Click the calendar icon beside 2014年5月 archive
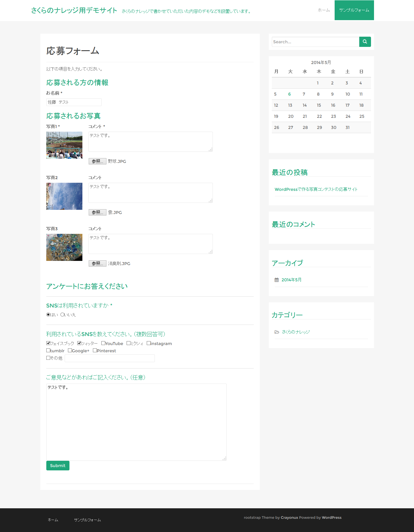 [277, 280]
